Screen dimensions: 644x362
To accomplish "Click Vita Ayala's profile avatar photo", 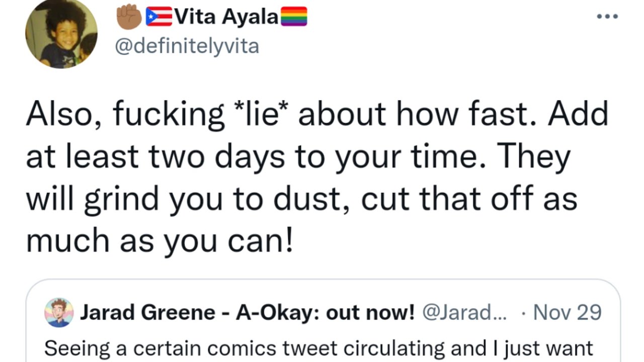I will (x=61, y=33).
